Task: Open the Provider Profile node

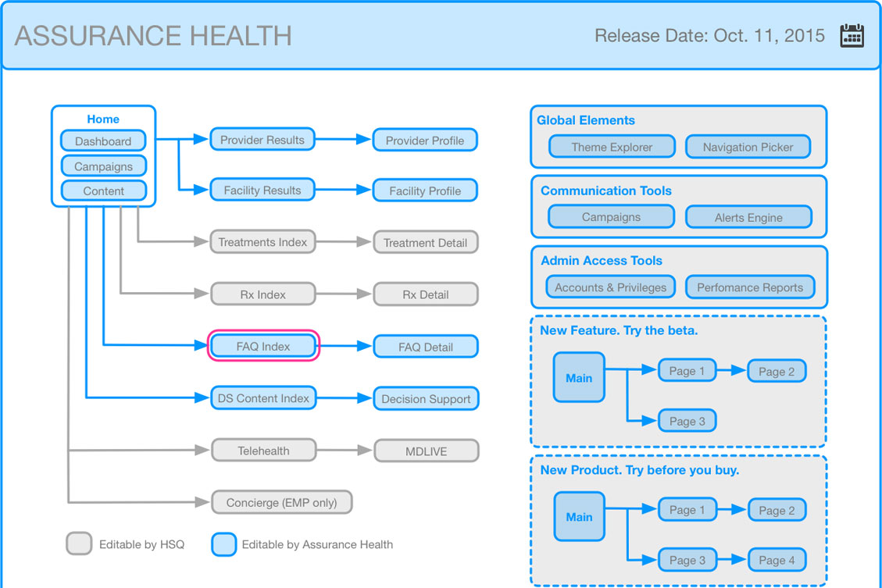Action: [425, 141]
